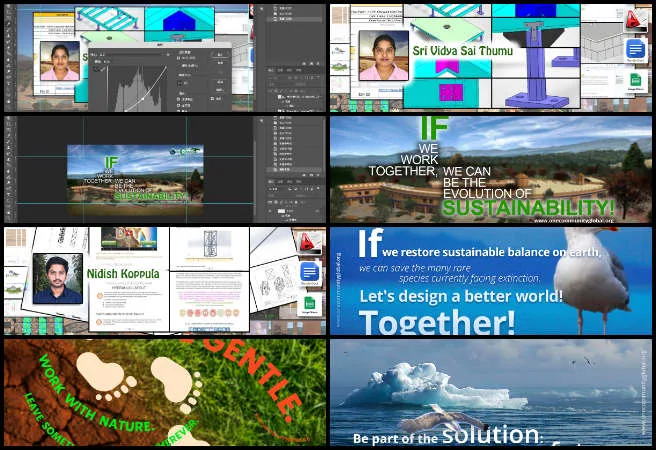Click the large green 'IF' in the village banner

(434, 129)
